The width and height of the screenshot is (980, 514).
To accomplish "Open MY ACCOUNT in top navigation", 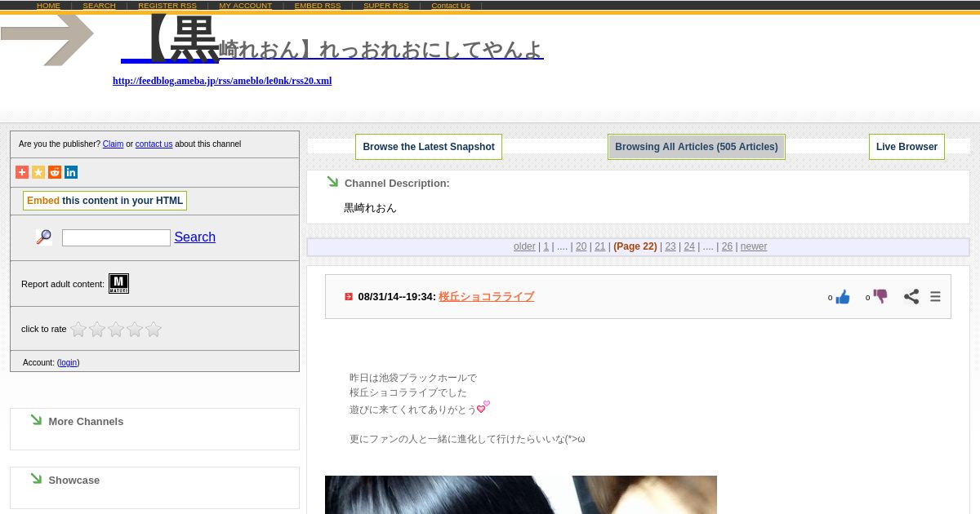I will 245,6.
